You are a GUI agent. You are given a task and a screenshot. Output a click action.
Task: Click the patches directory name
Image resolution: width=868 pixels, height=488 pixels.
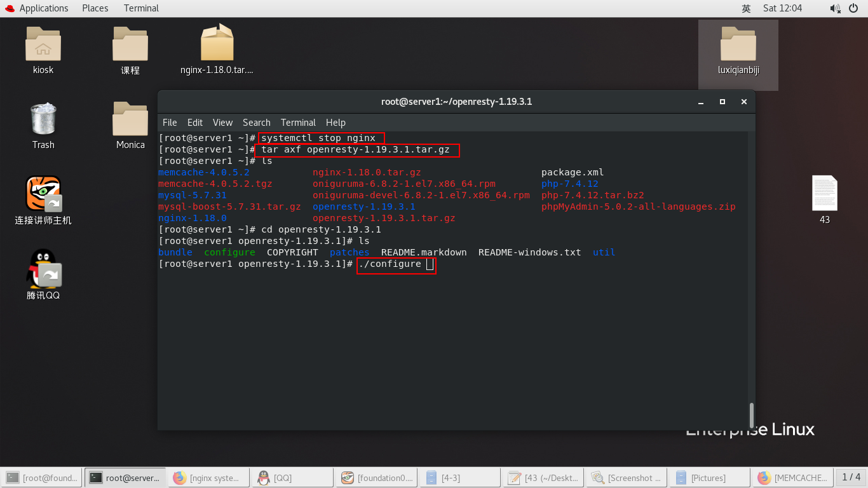click(x=349, y=252)
